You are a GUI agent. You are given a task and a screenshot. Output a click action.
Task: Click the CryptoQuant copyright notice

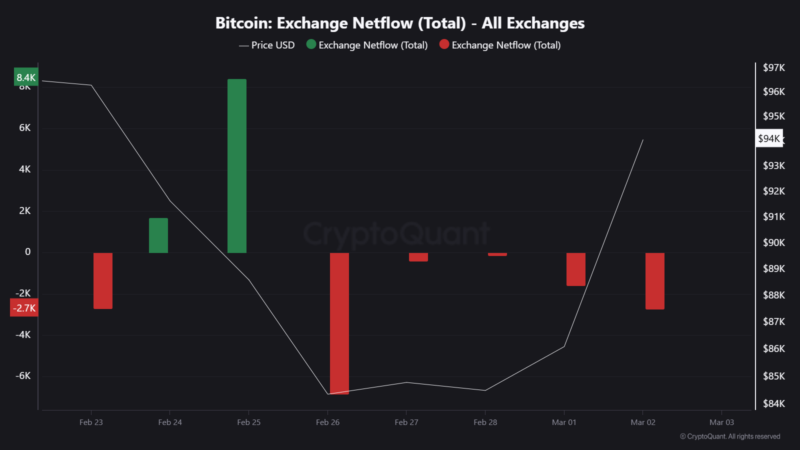click(730, 437)
